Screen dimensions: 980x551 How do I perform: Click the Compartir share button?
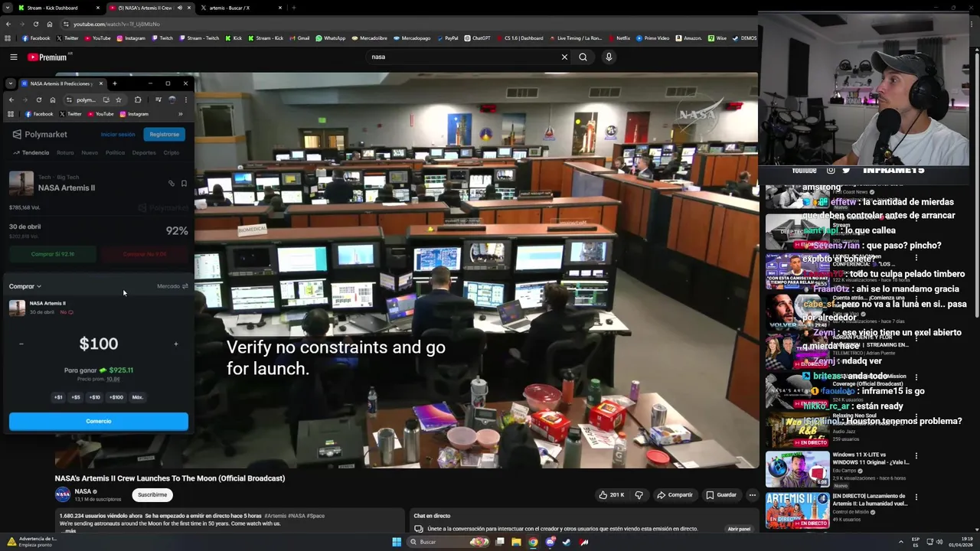[675, 495]
